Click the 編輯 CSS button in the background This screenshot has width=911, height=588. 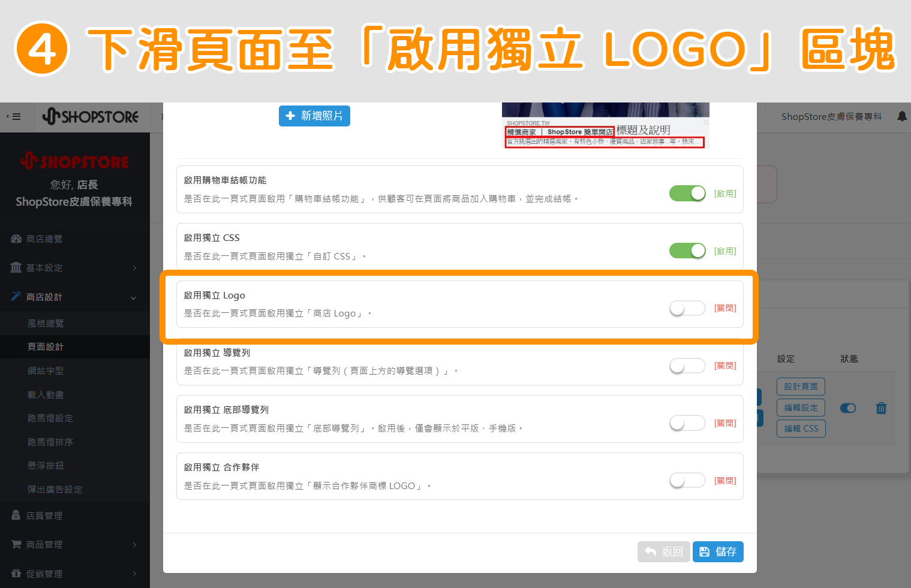(x=801, y=429)
